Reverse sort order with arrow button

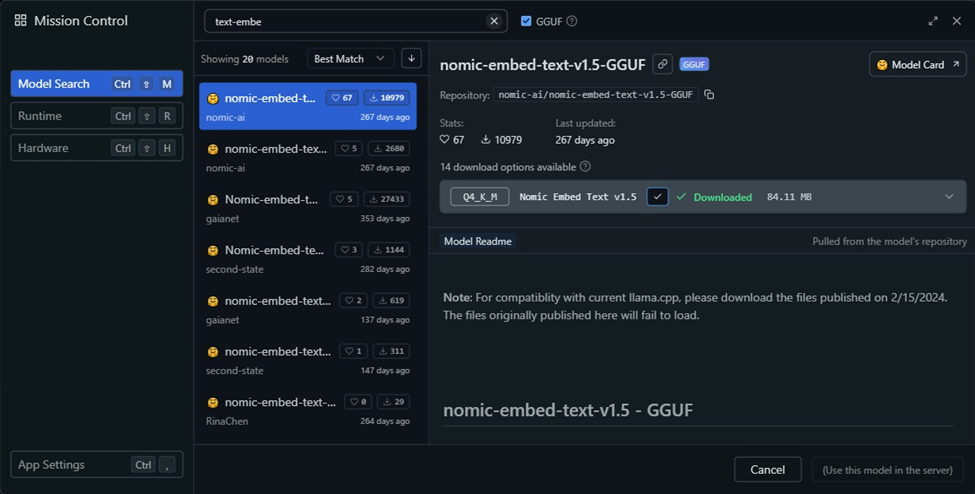tap(411, 59)
